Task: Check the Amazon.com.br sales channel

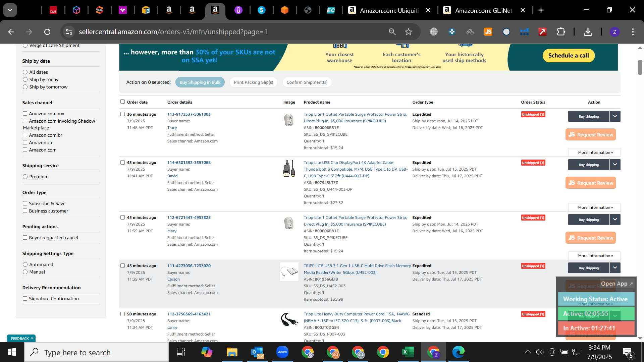Action: [25, 135]
